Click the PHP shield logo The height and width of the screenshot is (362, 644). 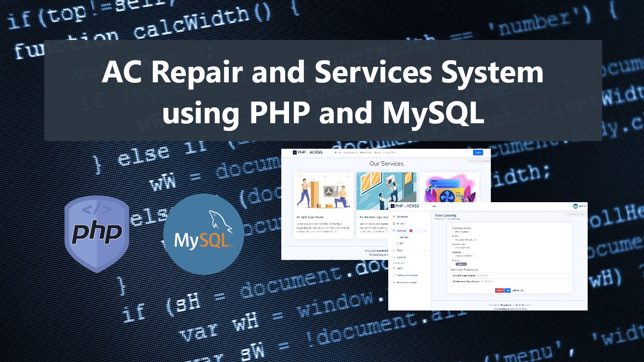click(97, 234)
